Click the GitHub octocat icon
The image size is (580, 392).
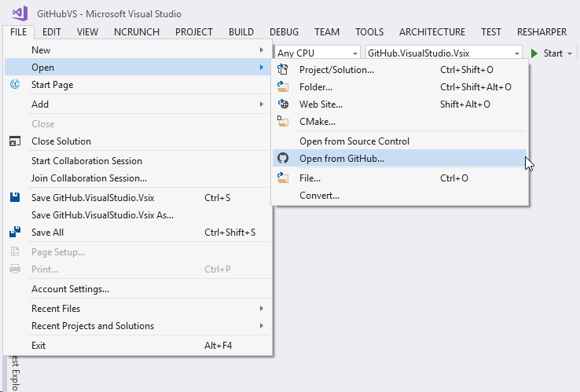pos(283,158)
